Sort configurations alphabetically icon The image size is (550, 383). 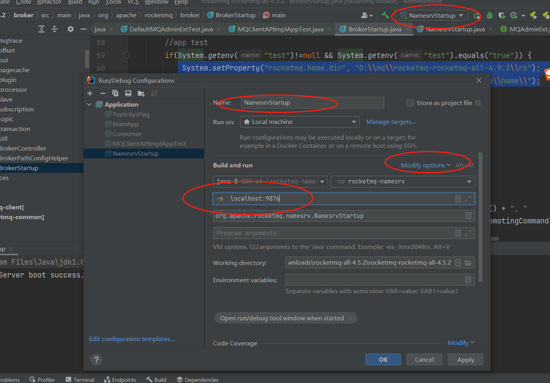154,93
